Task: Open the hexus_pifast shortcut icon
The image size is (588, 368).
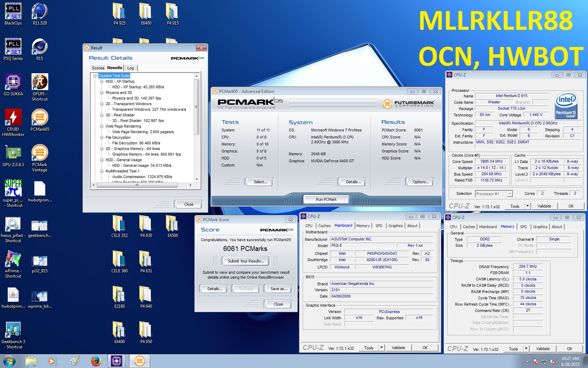Action: coord(13,229)
